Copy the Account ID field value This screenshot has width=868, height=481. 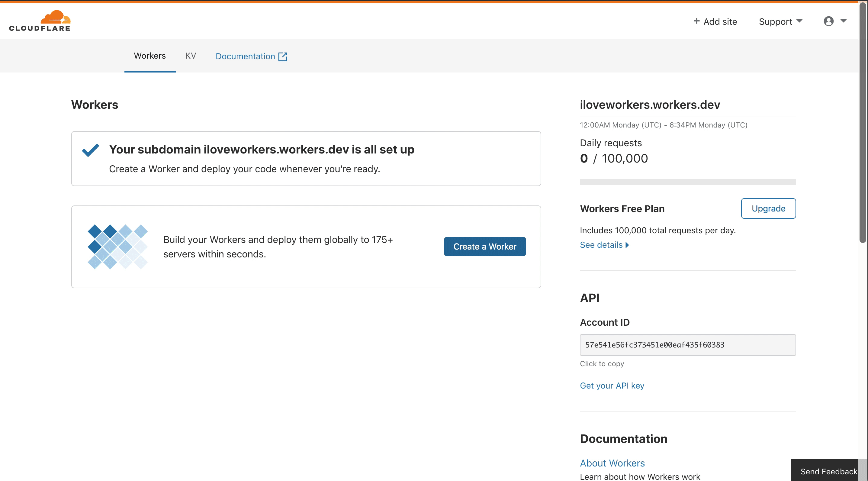688,345
